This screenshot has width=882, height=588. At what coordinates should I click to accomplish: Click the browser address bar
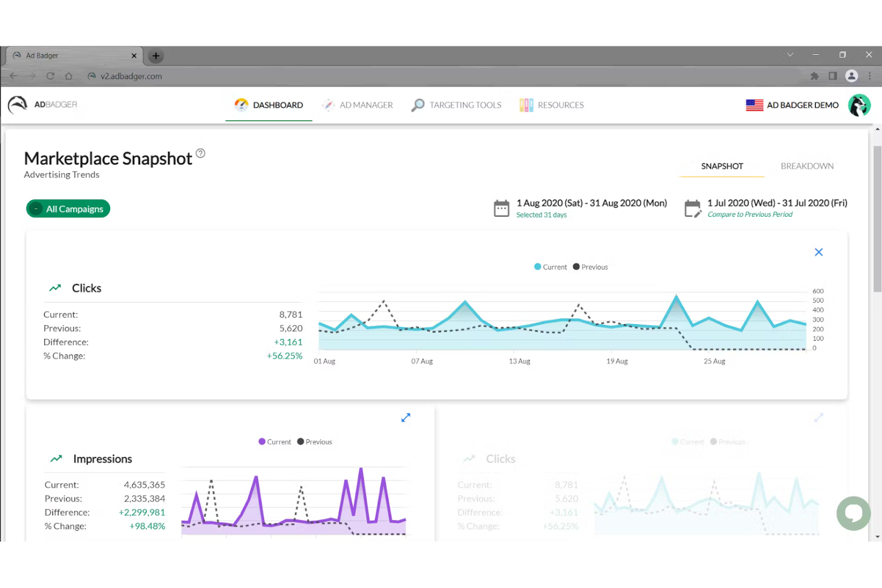[441, 76]
